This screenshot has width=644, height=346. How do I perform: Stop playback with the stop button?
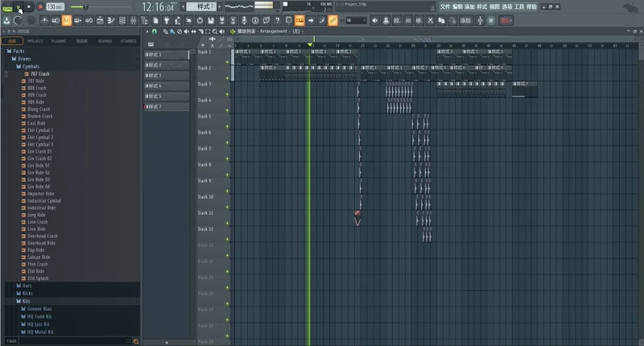[x=29, y=7]
